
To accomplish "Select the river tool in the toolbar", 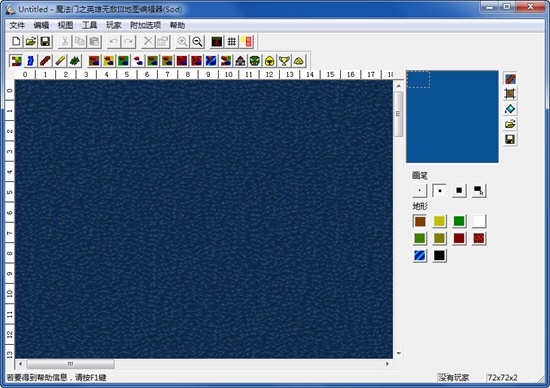I will pyautogui.click(x=30, y=61).
